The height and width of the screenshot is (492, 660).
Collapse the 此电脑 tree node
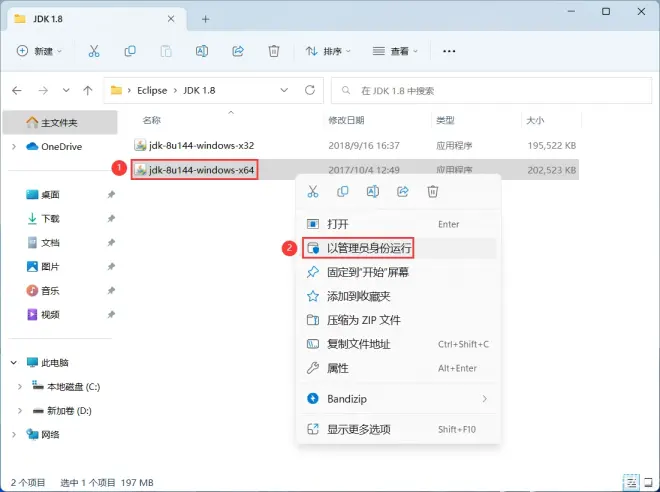pos(14,362)
